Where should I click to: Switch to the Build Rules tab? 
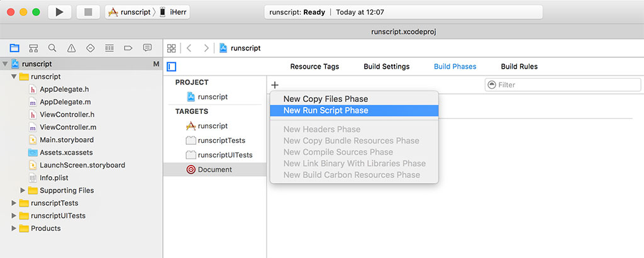[519, 67]
